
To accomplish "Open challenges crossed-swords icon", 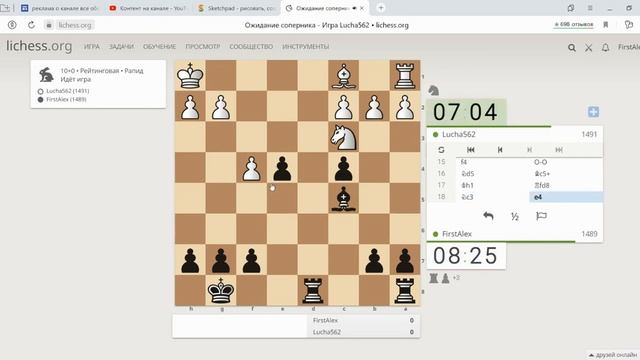I will (x=589, y=48).
